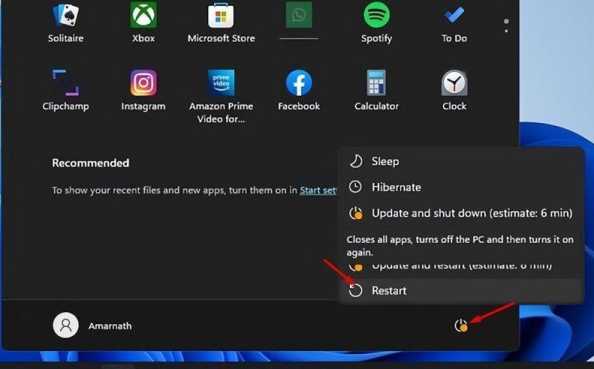The height and width of the screenshot is (369, 594).
Task: Open Clipchamp video editor
Action: point(66,90)
